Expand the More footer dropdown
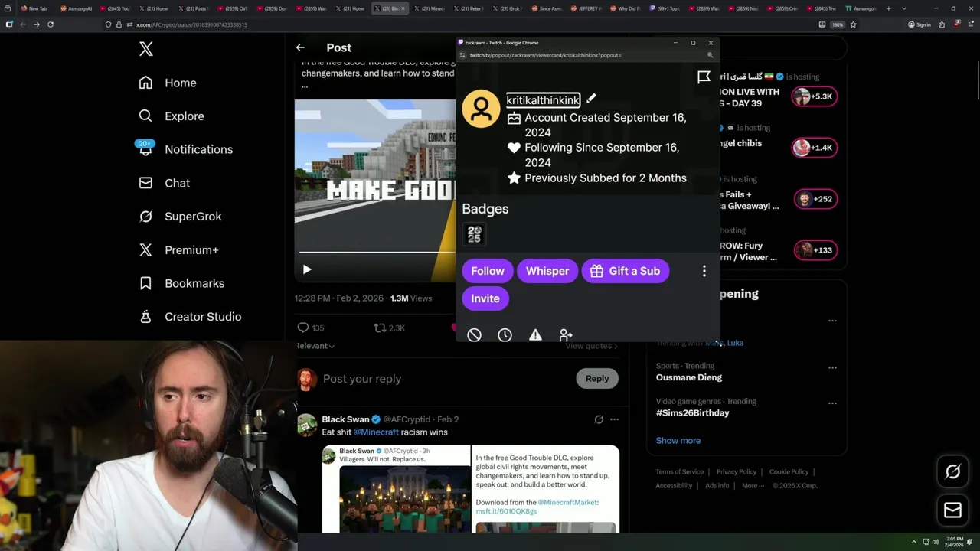980x551 pixels. (x=752, y=486)
